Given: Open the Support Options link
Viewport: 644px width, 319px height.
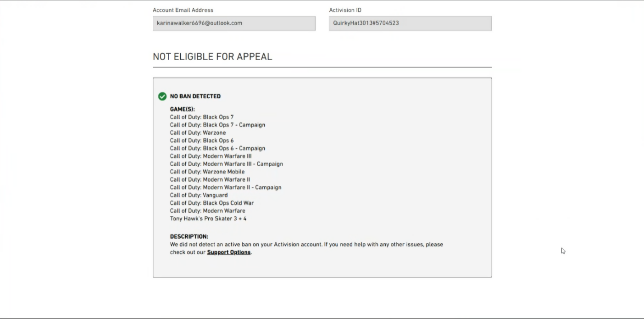Looking at the screenshot, I should (229, 252).
